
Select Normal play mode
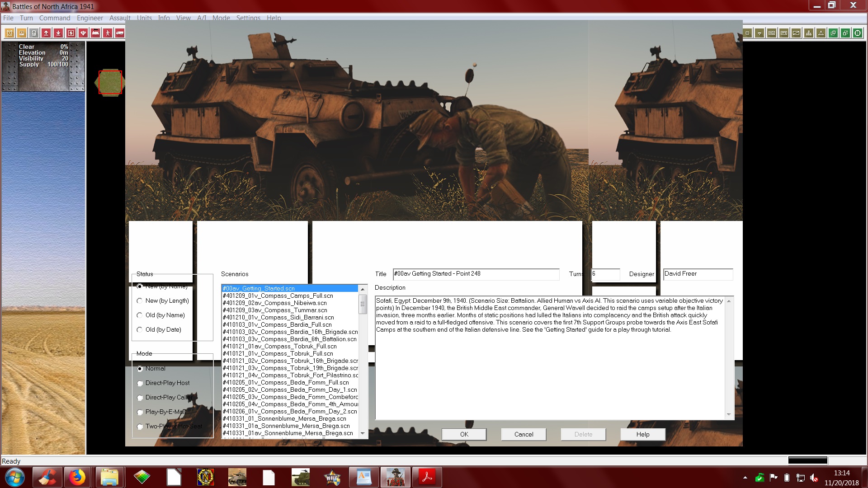151,369
